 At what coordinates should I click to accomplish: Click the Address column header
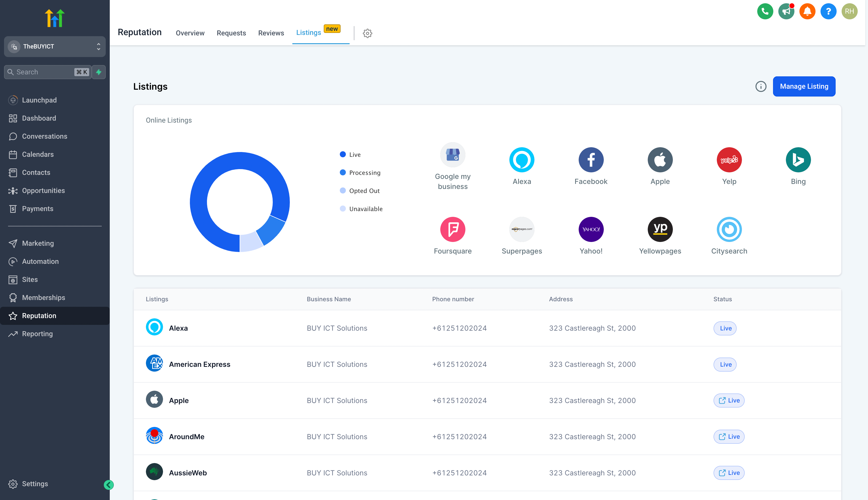(x=561, y=299)
